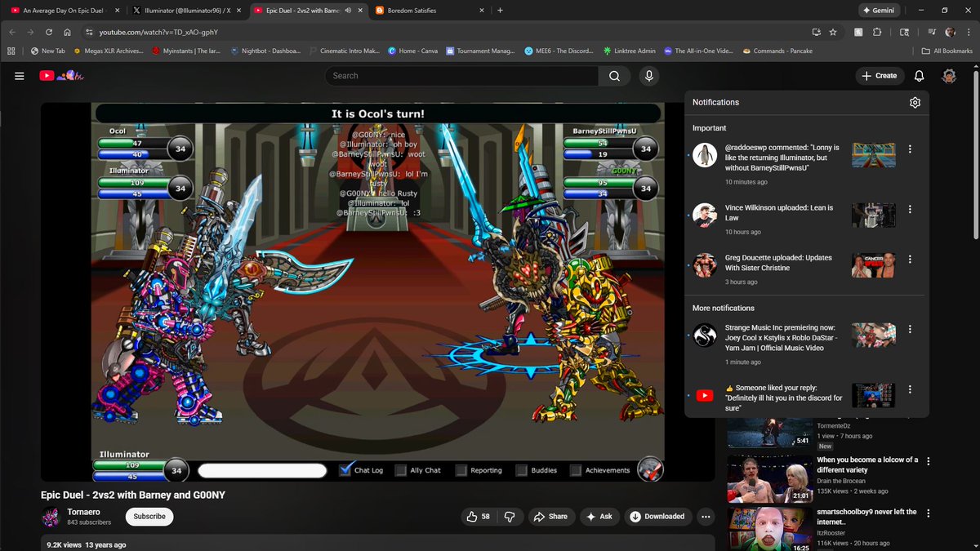Click the install app icon in address bar
980x551 pixels.
816,32
